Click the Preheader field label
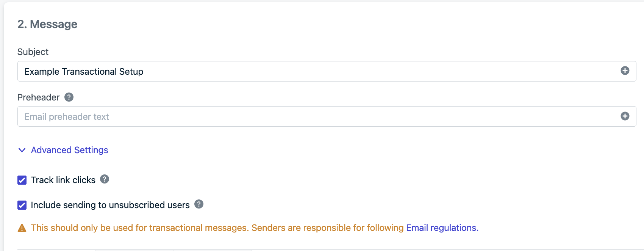This screenshot has width=644, height=251. click(x=38, y=97)
